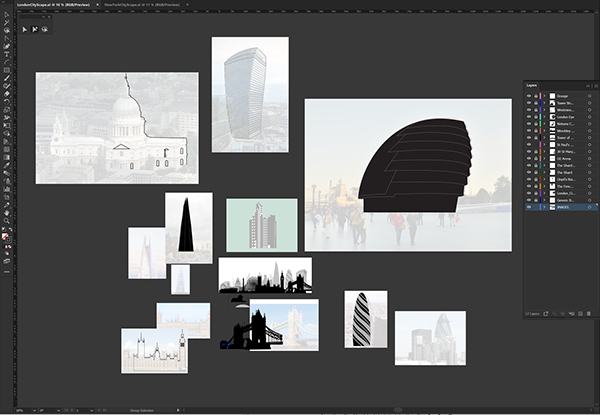Viewport: 600px width, 415px height.
Task: Select the Selection tool in the toolbar
Action: 7,15
